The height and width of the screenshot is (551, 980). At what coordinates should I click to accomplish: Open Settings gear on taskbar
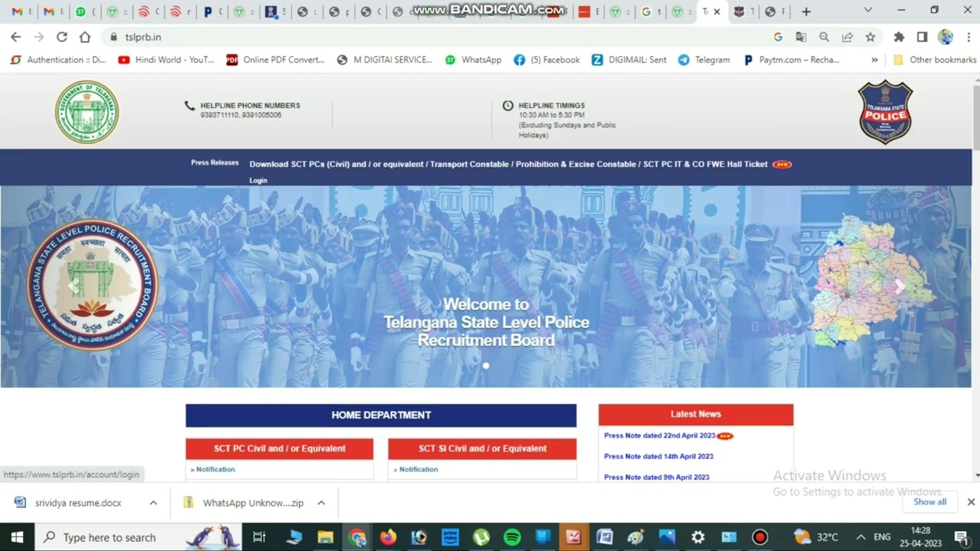tap(697, 537)
